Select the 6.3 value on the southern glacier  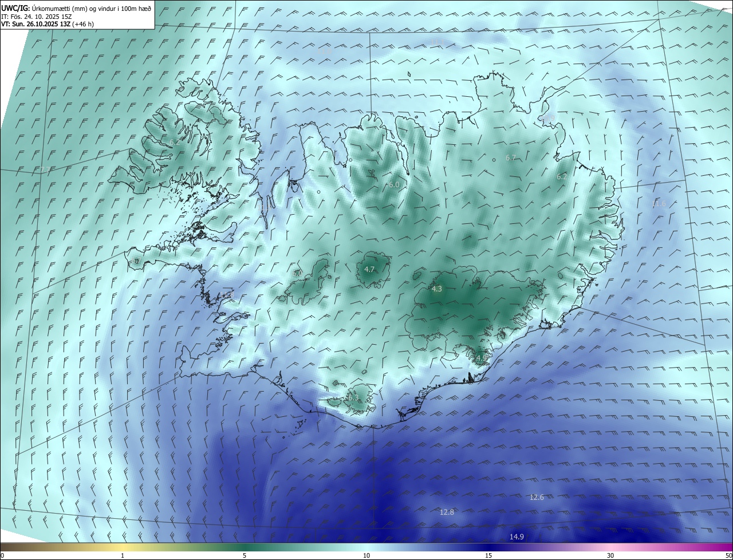point(353,397)
